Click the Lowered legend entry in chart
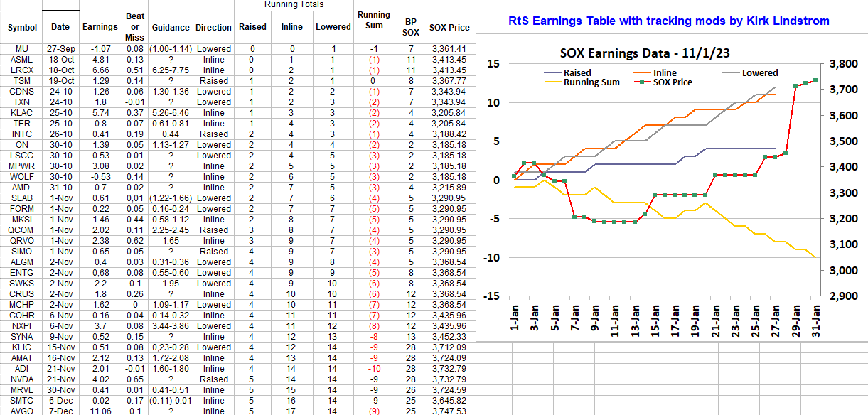This screenshot has height=415, width=868. (759, 72)
